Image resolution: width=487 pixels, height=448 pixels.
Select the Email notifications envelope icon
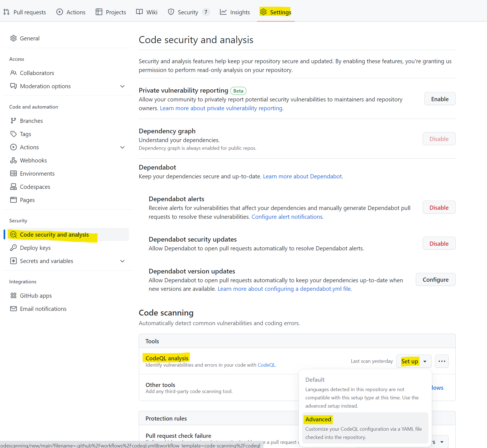point(13,309)
